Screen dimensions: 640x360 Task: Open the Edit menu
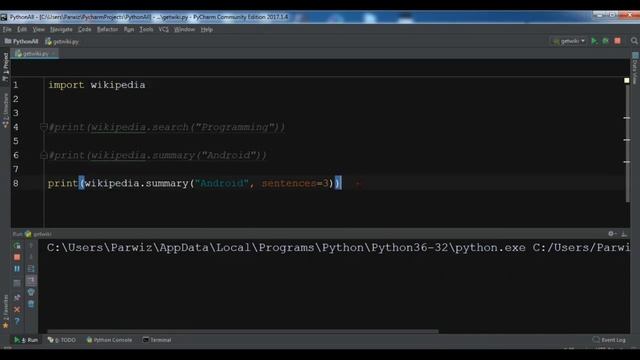click(22, 29)
